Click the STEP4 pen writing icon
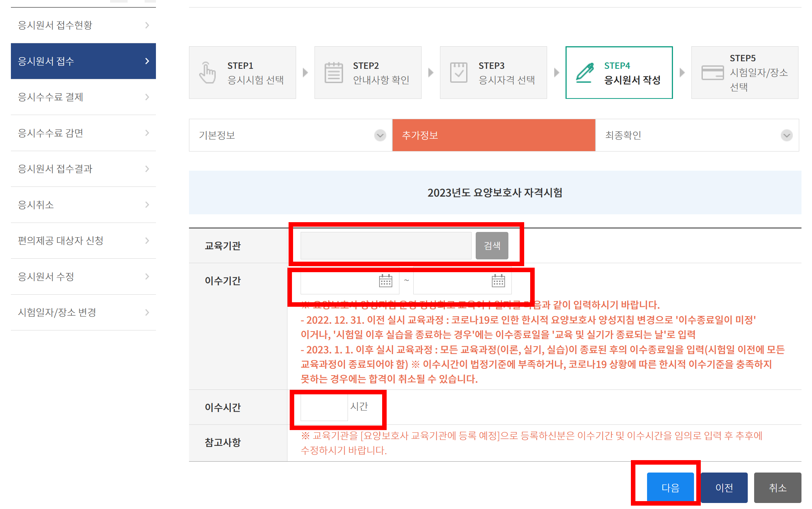Image resolution: width=812 pixels, height=509 pixels. pos(585,73)
